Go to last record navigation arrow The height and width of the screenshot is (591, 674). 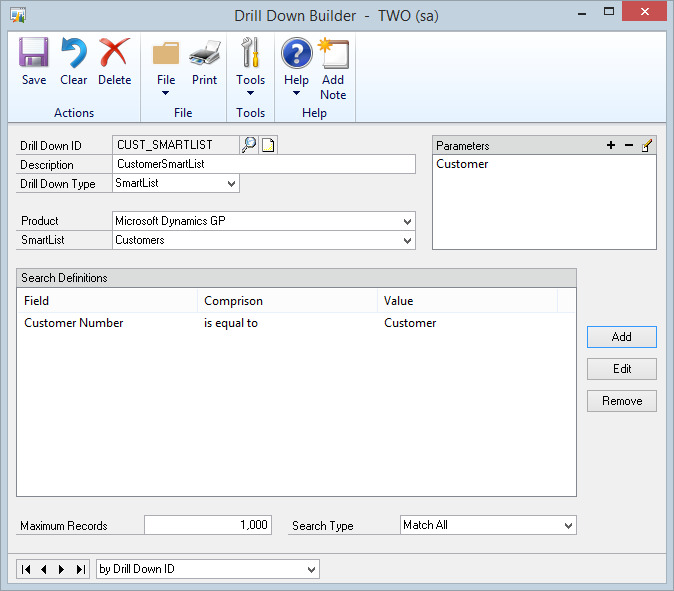pyautogui.click(x=80, y=570)
